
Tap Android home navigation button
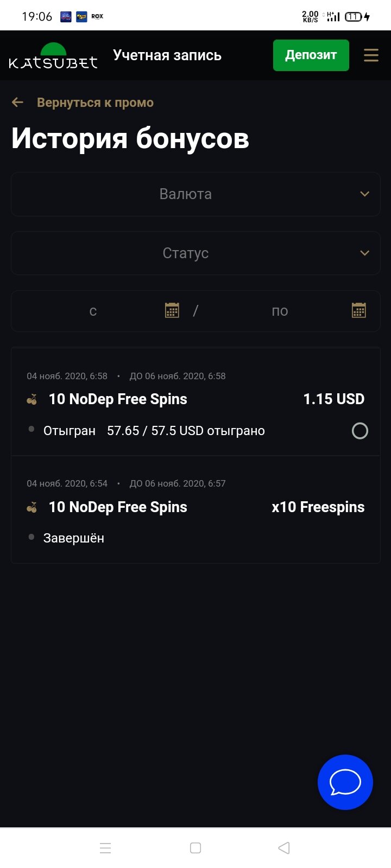(x=195, y=848)
